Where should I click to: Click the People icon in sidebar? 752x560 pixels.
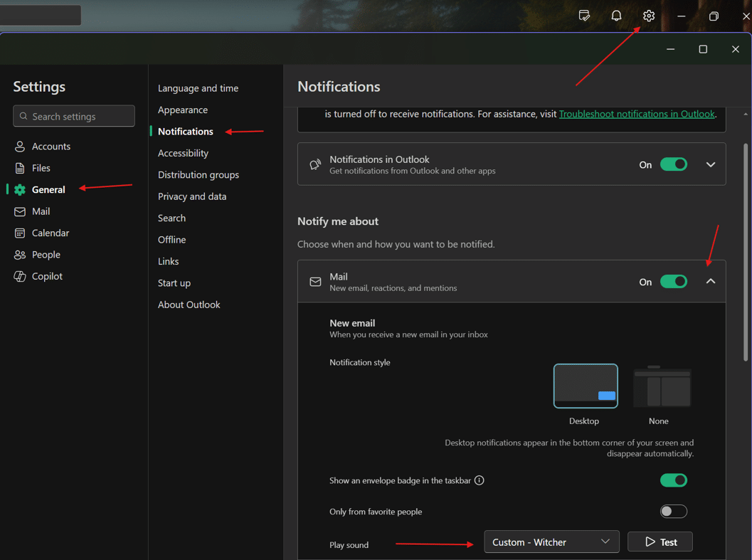click(x=20, y=255)
